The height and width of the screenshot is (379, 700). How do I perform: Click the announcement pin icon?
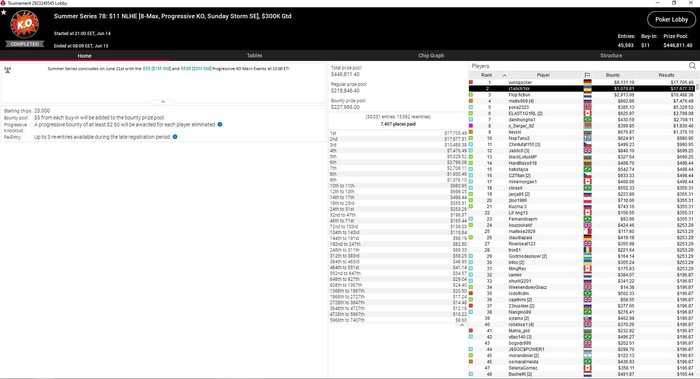[8, 70]
